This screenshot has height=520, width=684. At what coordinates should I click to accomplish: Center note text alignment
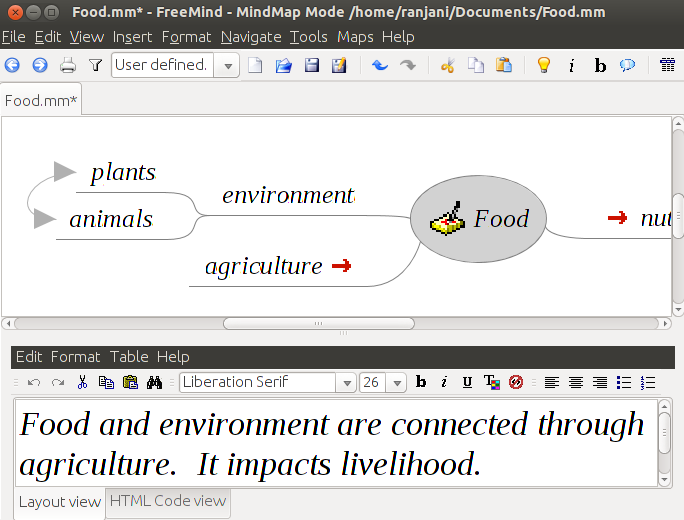click(576, 383)
